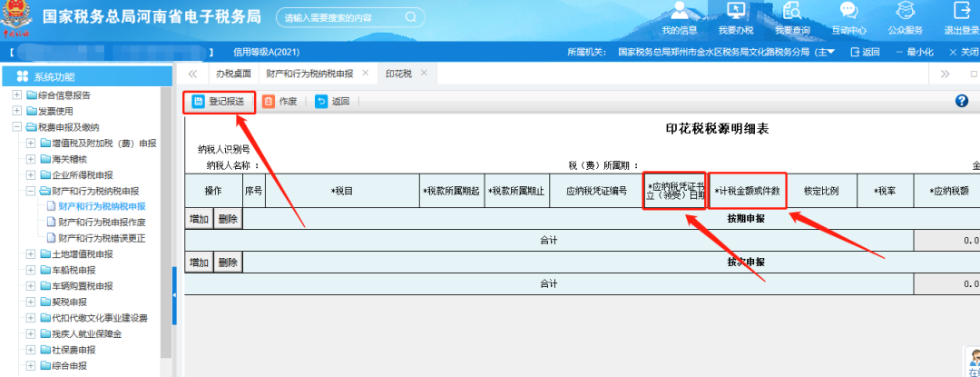Click 公众服务 public service icon
This screenshot has width=980, height=377.
[x=905, y=12]
